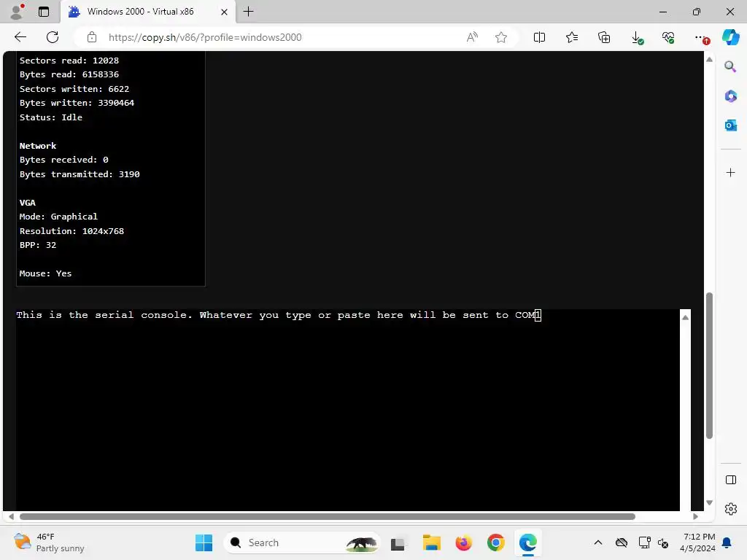
Task: Click page scroll down arrow
Action: [709, 503]
